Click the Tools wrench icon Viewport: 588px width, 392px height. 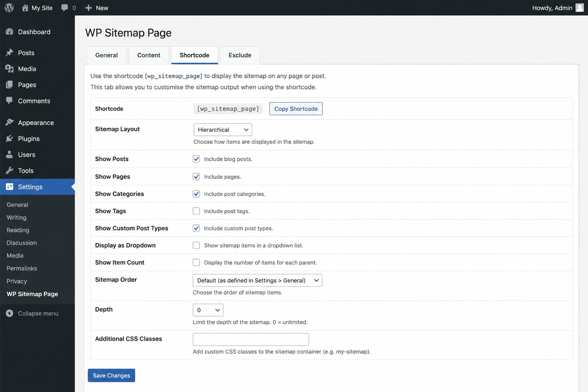tap(10, 171)
